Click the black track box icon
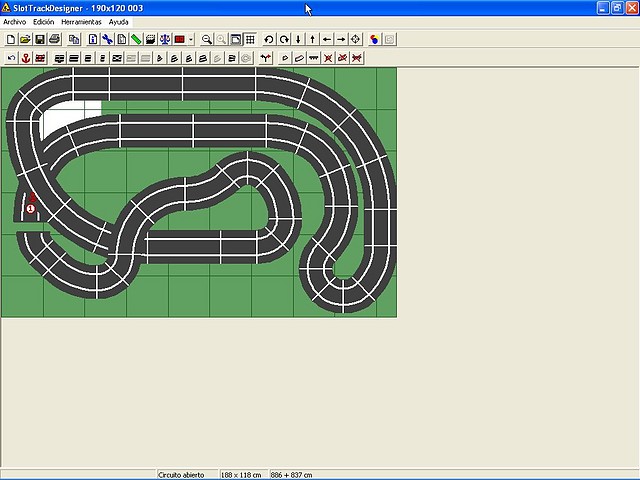This screenshot has width=640, height=480. 150,39
